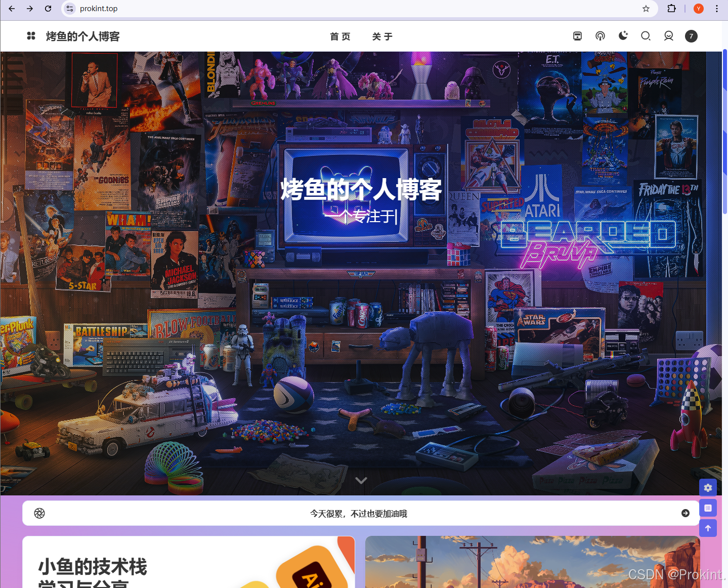728x588 pixels.
Task: Open the 关于 navigation item
Action: [382, 36]
